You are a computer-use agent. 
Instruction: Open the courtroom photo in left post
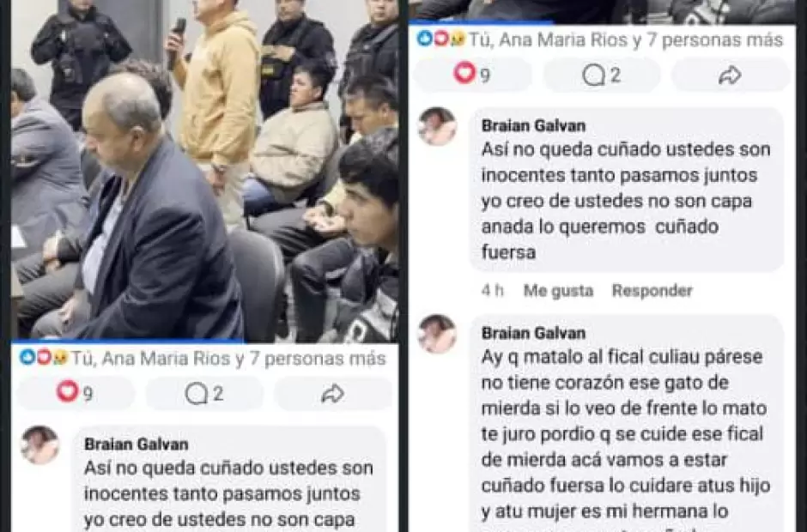coord(204,170)
